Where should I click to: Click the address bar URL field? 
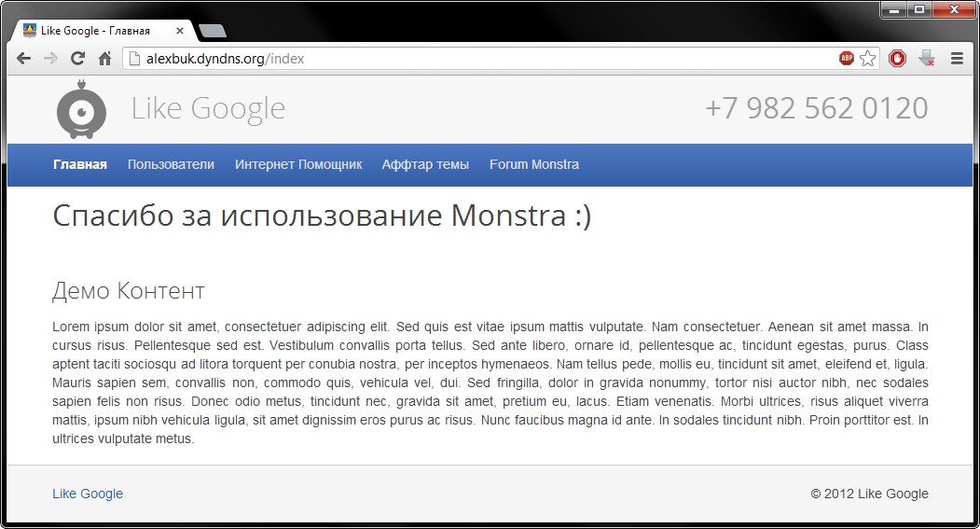coord(466,59)
